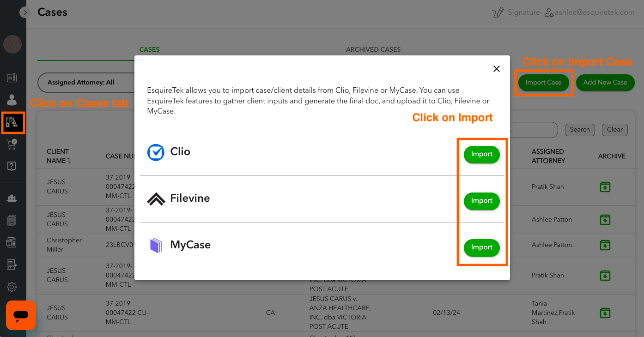Open help with the question mark icon

pos(12,167)
